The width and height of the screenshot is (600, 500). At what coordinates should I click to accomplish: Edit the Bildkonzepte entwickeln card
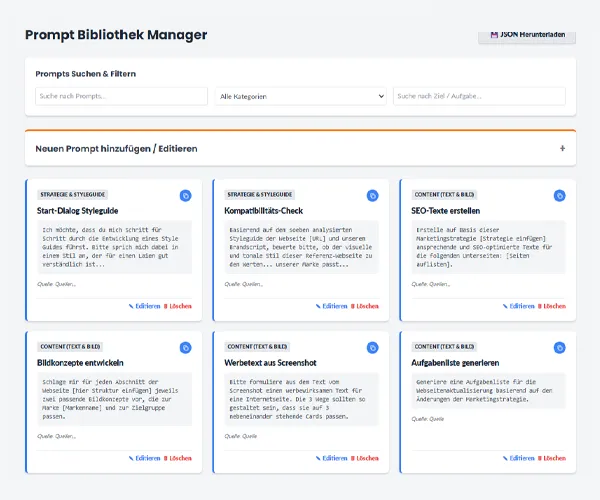point(145,458)
